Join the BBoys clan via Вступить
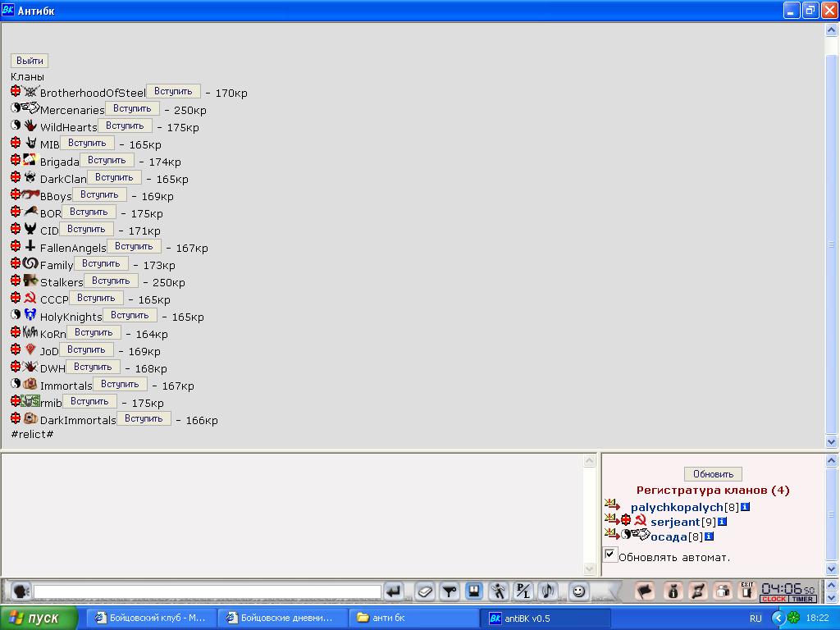Image resolution: width=840 pixels, height=630 pixels. (99, 194)
